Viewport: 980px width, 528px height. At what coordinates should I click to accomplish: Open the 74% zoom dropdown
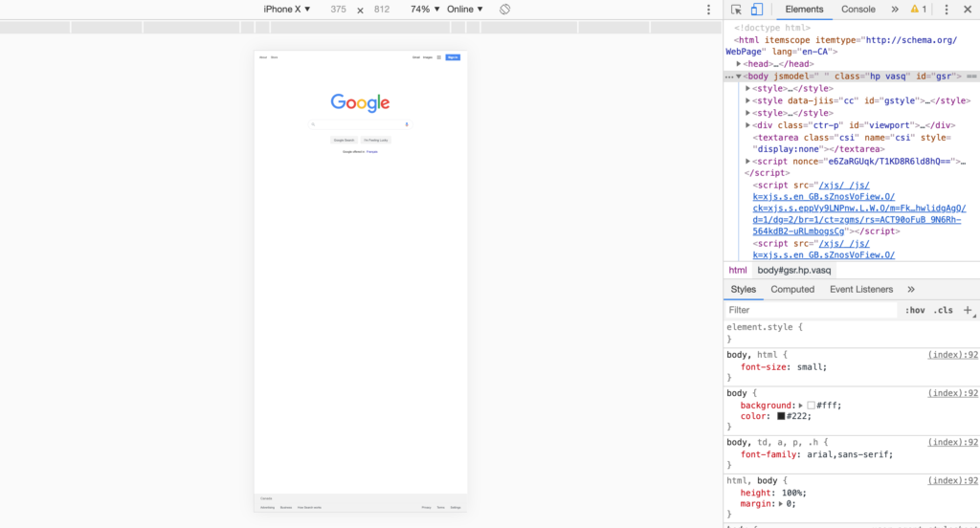click(x=425, y=10)
